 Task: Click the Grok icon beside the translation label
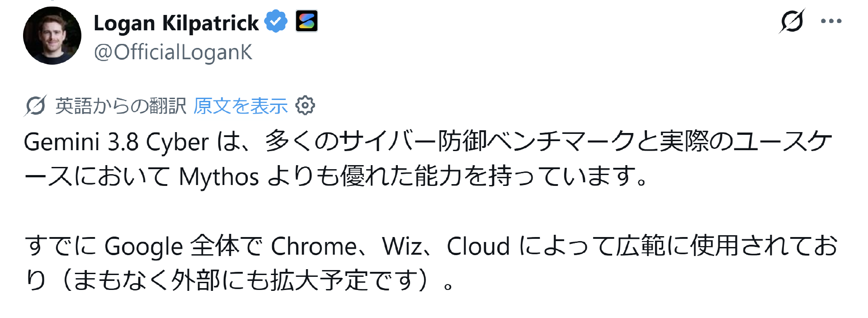pyautogui.click(x=35, y=106)
